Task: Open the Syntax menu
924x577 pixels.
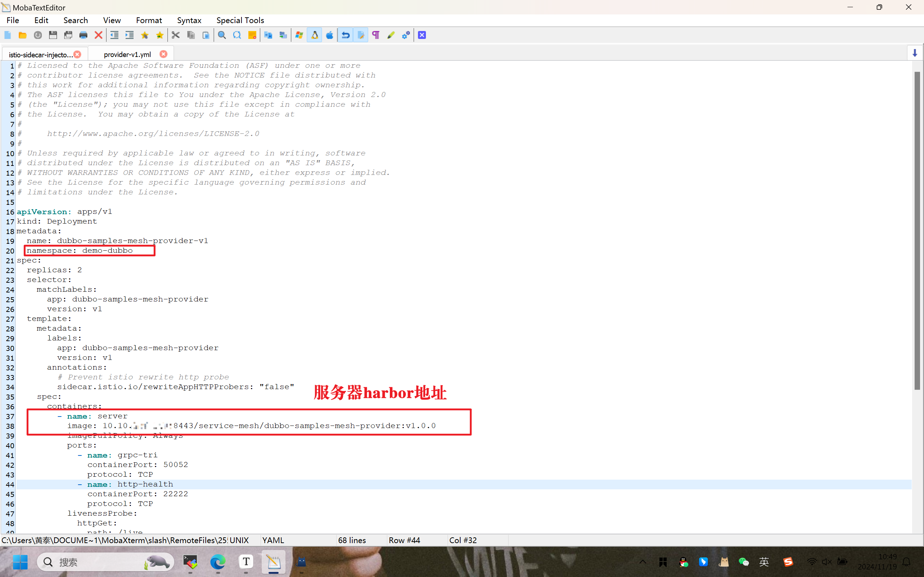Action: click(x=189, y=20)
